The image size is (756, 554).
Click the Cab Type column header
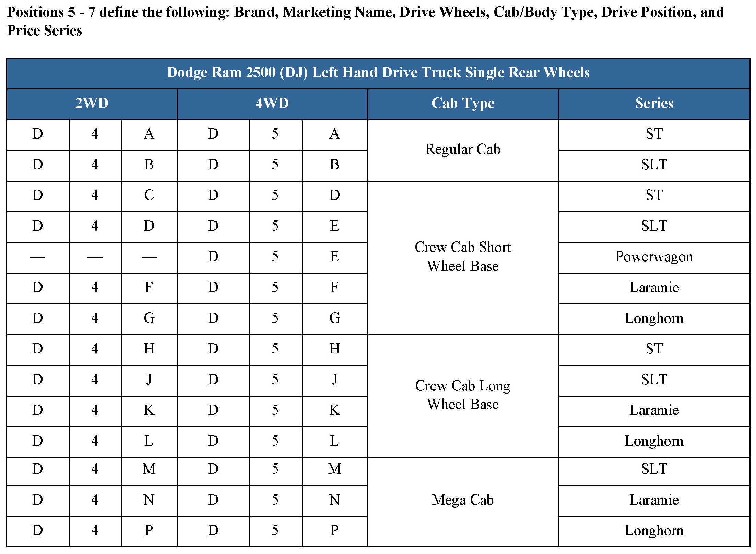[463, 104]
